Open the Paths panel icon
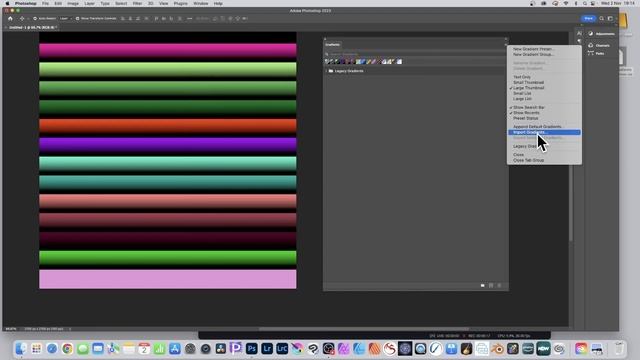The width and height of the screenshot is (640, 360). (591, 53)
